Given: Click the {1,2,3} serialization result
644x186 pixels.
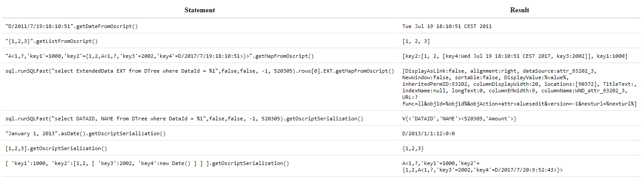Looking at the screenshot, I should click(413, 148).
